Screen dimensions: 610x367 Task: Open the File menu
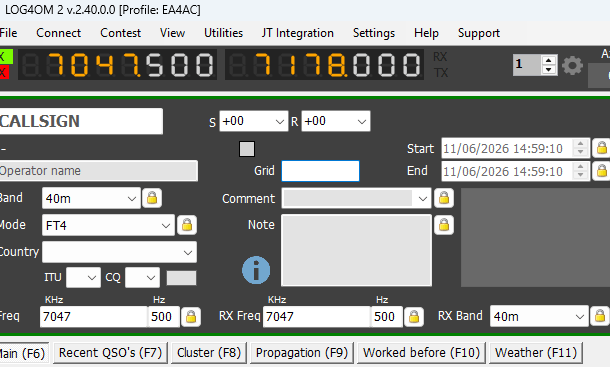tap(9, 33)
